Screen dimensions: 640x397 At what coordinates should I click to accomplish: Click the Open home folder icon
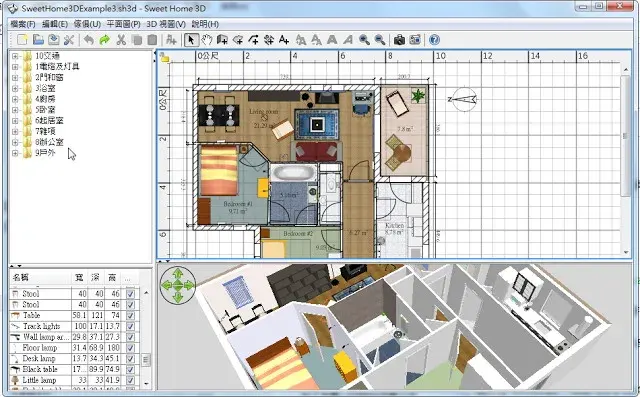38,40
